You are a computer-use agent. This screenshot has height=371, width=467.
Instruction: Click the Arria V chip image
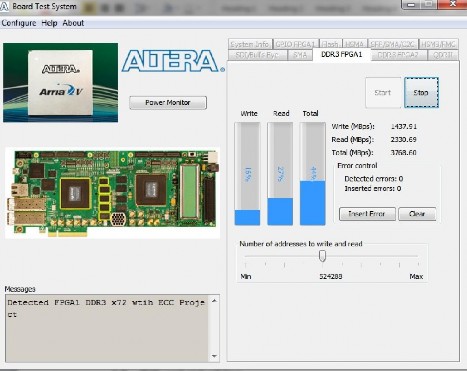[x=60, y=83]
